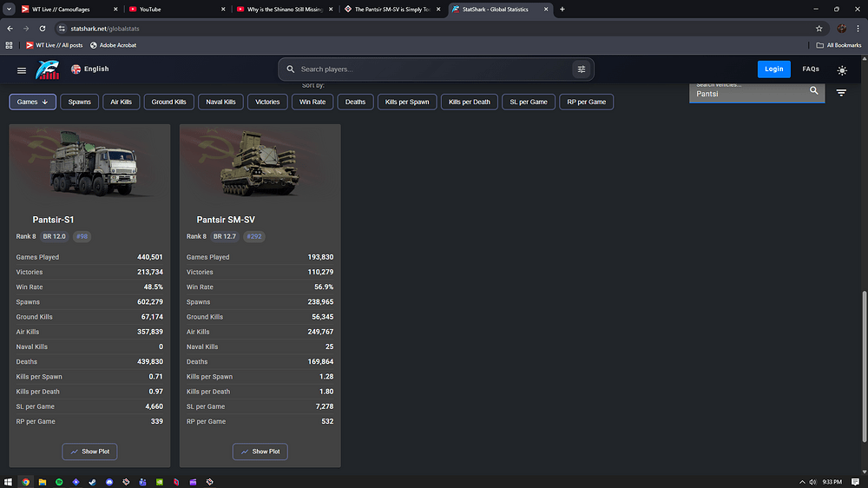Screen dimensions: 868x488
Task: Open the tab search dropdown
Action: pos(9,10)
